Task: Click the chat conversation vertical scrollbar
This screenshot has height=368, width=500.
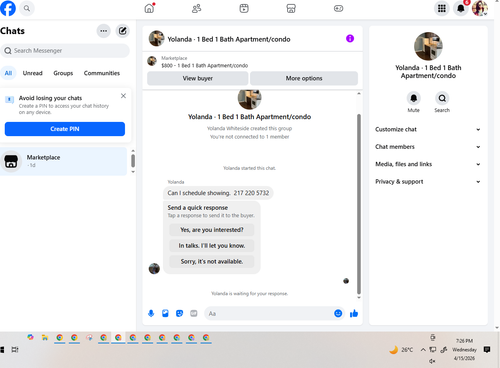Action: pyautogui.click(x=359, y=204)
